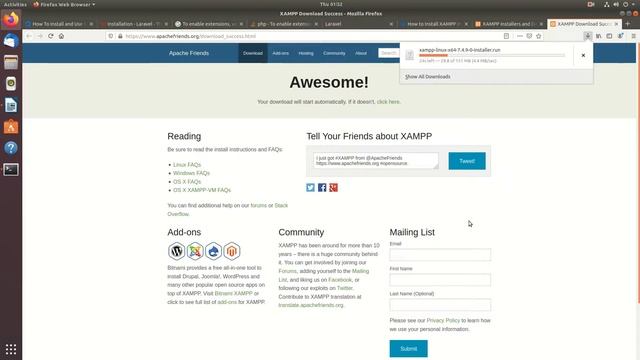Show the applications grid
The width and height of the screenshot is (640, 360).
coord(11,349)
